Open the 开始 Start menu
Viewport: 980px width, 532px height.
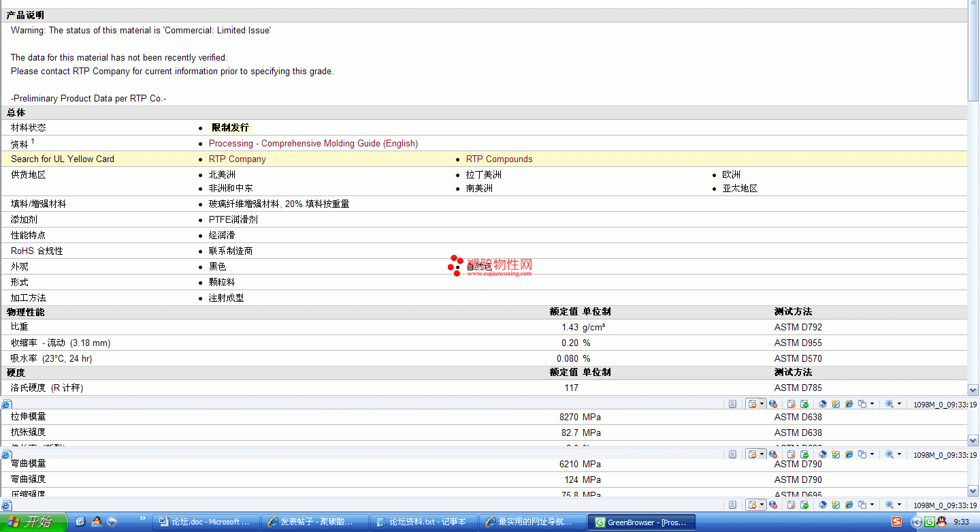[34, 522]
